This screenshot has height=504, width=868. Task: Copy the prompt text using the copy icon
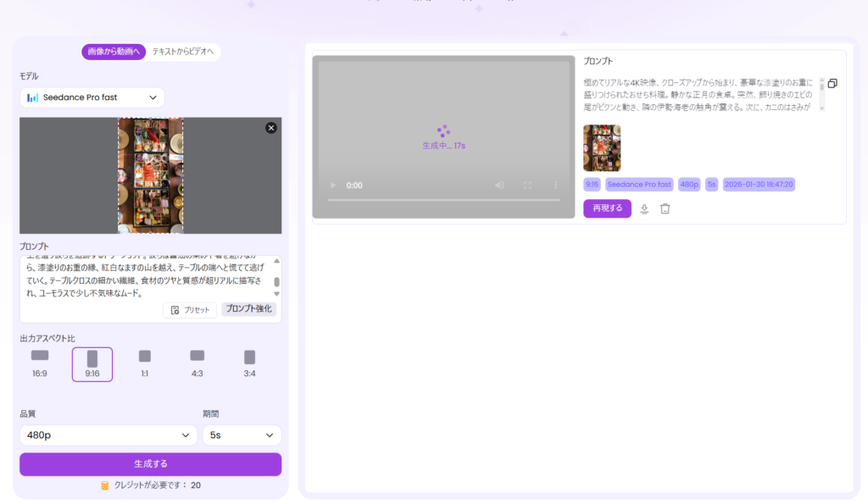(x=832, y=83)
